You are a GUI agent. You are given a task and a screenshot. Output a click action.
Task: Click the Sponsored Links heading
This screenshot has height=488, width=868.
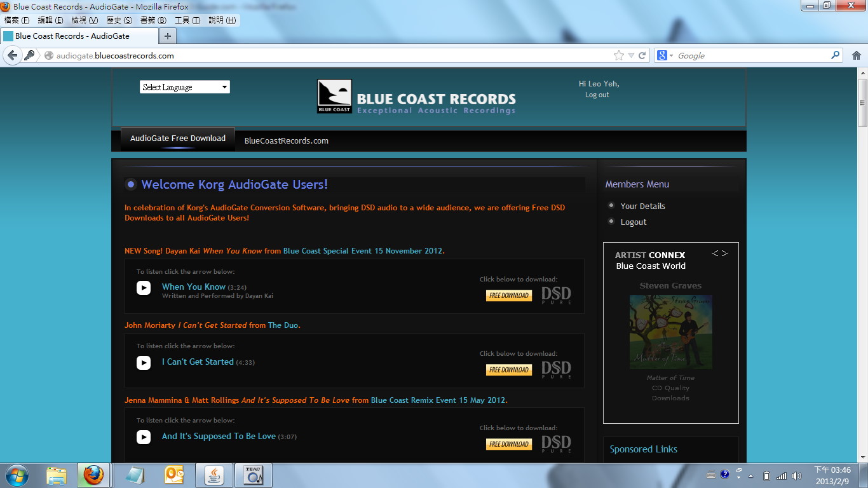click(643, 449)
